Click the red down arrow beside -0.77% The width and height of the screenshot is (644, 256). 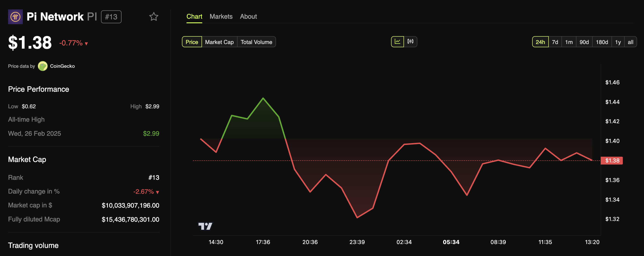coord(86,44)
